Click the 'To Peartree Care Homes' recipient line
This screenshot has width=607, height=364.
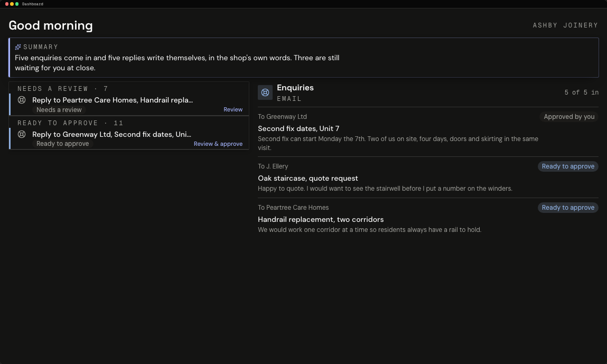tap(293, 208)
